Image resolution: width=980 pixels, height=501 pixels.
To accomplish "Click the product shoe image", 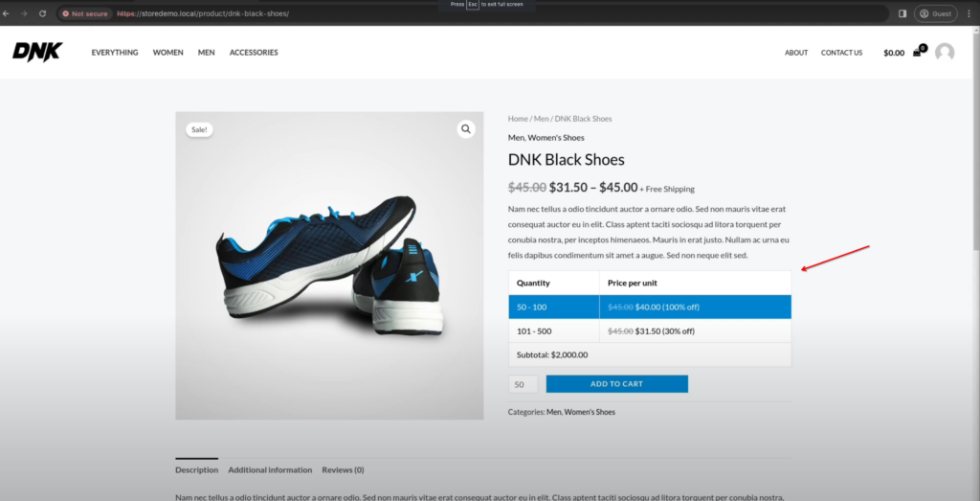I will pyautogui.click(x=329, y=265).
